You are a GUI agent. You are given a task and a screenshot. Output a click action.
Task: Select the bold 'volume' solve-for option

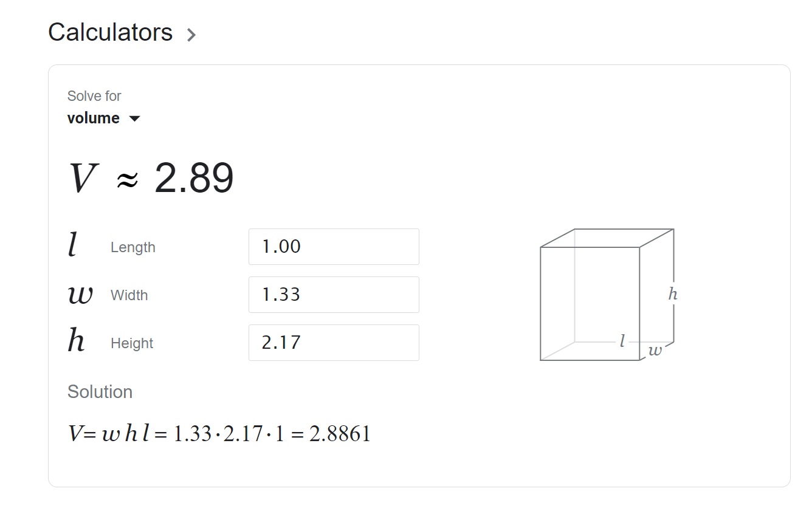[94, 118]
